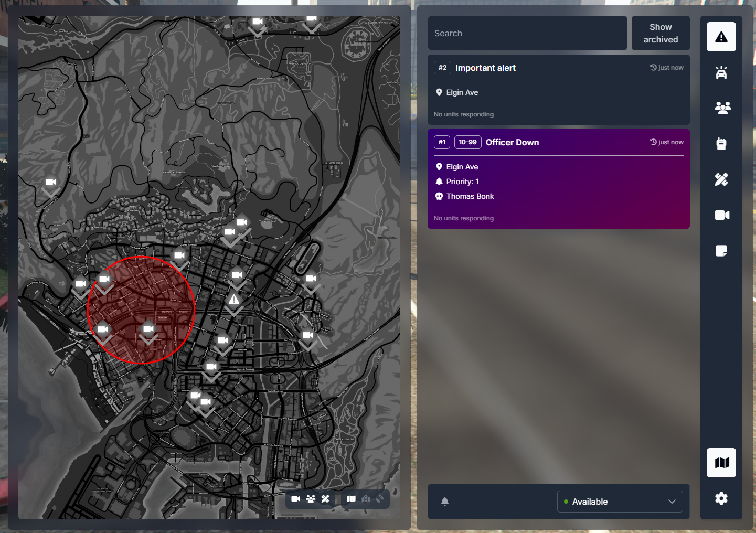The height and width of the screenshot is (533, 756).
Task: Toggle drawings layer on the map toolbar
Action: [x=325, y=499]
